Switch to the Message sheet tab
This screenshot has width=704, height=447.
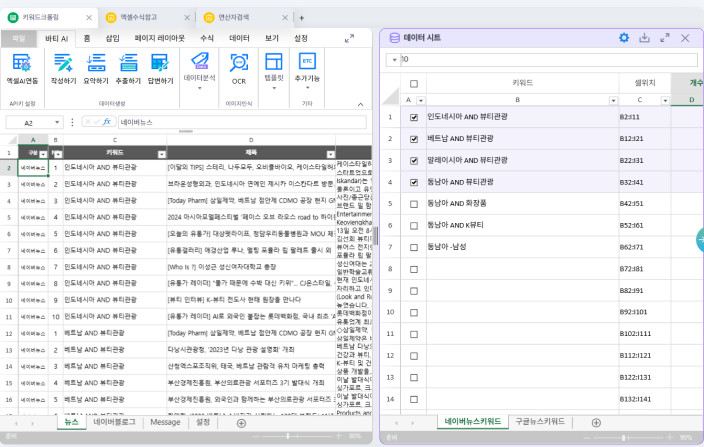tap(165, 422)
